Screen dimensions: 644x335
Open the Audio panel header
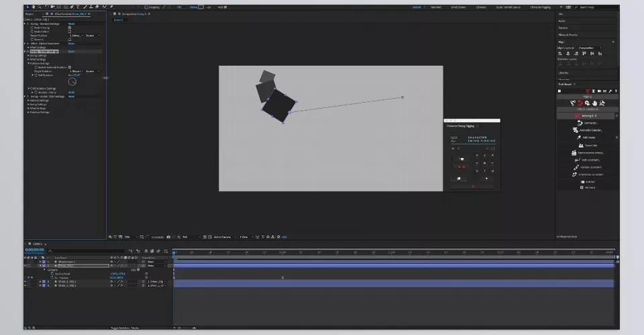point(562,21)
